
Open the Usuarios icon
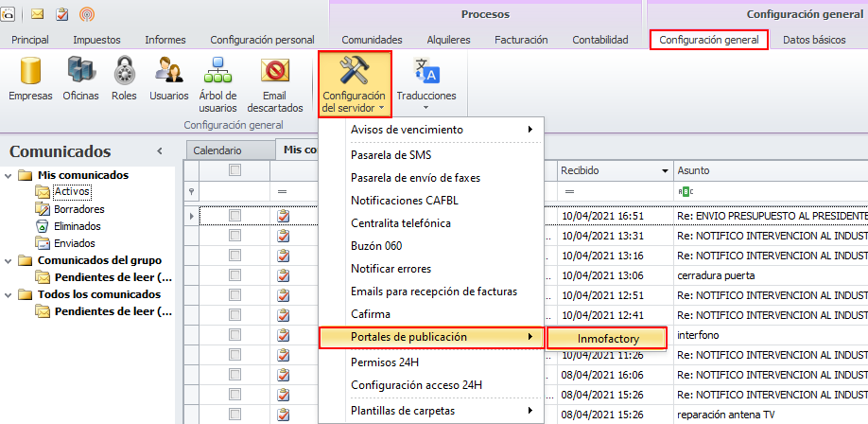pos(169,79)
